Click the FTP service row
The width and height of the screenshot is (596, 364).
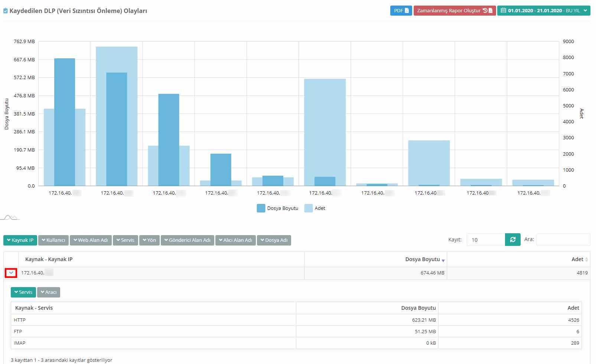point(296,331)
